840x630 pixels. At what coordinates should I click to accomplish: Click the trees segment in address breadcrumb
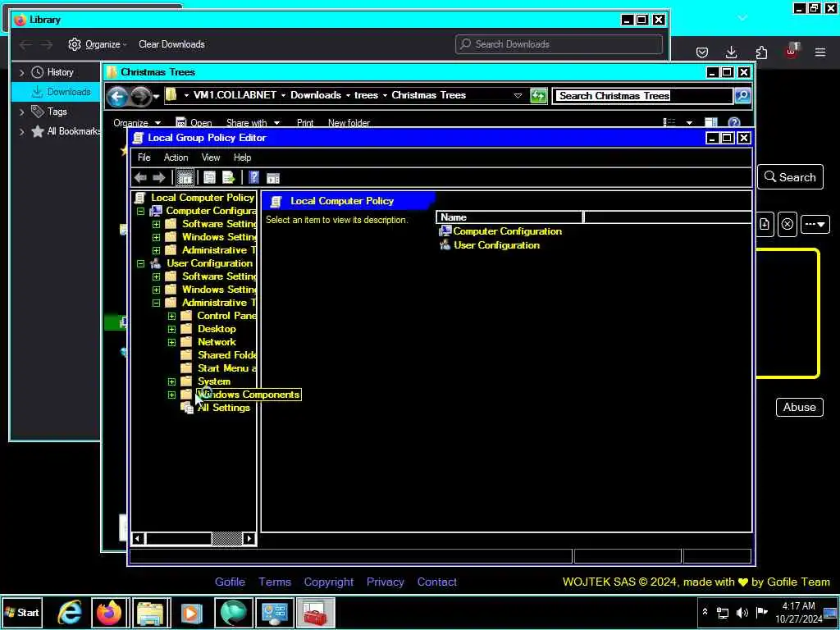(x=366, y=95)
